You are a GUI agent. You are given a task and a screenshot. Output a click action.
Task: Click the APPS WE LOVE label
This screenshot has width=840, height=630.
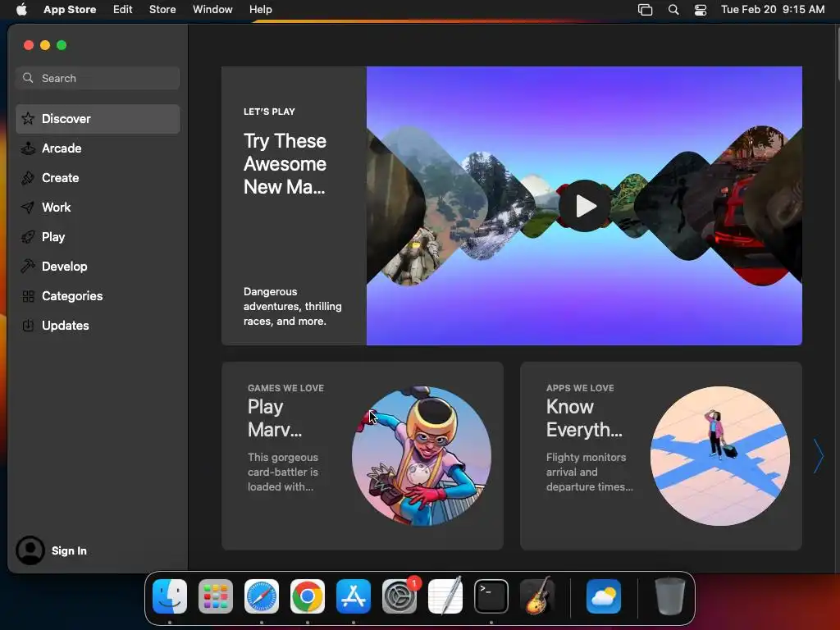[x=580, y=388]
